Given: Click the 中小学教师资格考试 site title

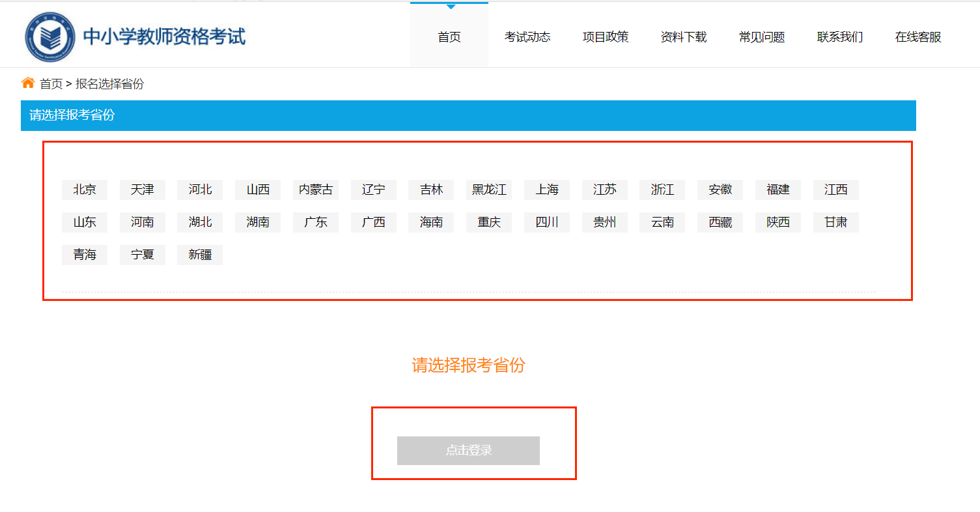Looking at the screenshot, I should coord(164,37).
